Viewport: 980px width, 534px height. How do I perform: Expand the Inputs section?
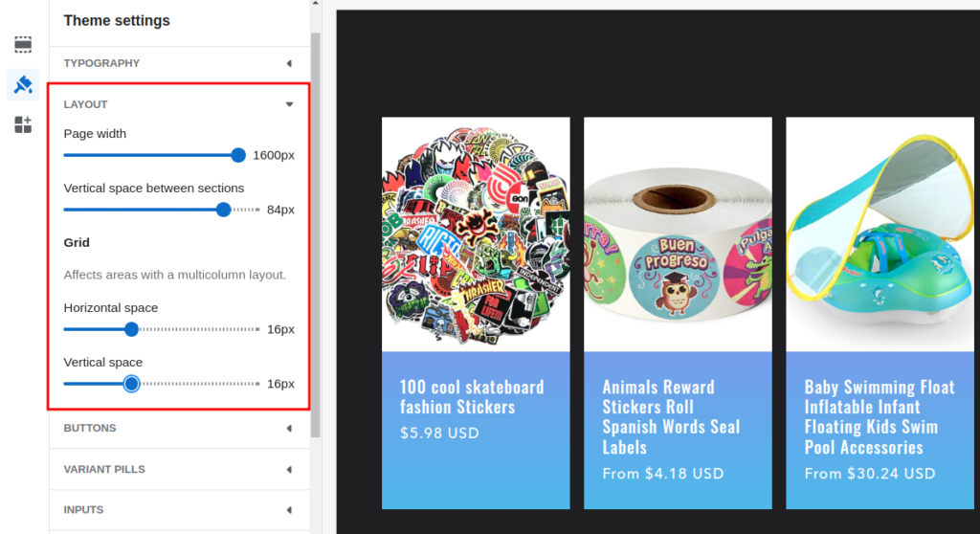[x=179, y=510]
